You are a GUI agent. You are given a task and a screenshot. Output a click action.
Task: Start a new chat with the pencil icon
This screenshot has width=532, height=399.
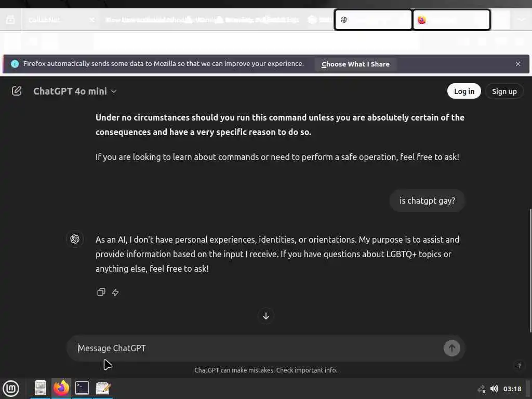coord(17,91)
